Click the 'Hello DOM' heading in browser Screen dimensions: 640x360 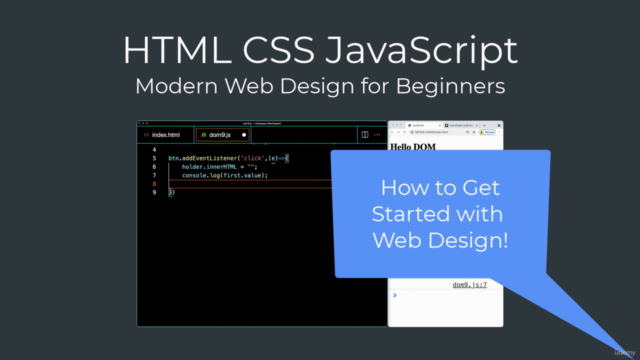pos(413,147)
